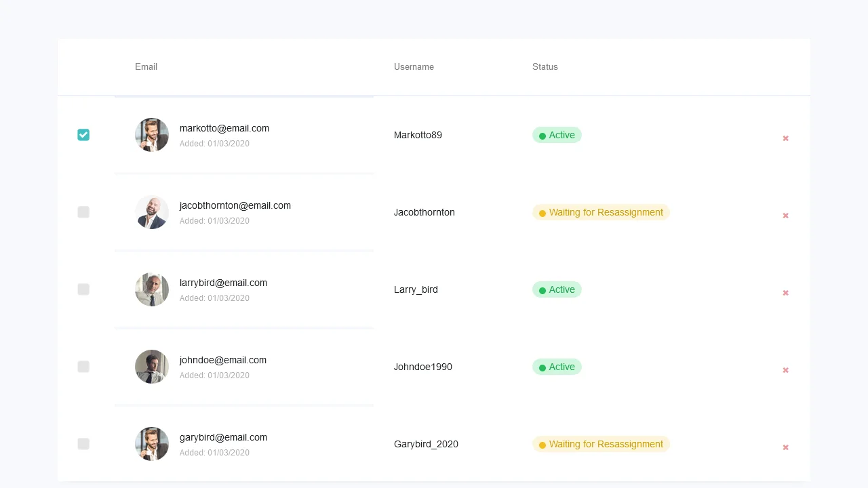Delete the markotto@email.com row with x icon
Screen dimensions: 868x488
click(785, 138)
